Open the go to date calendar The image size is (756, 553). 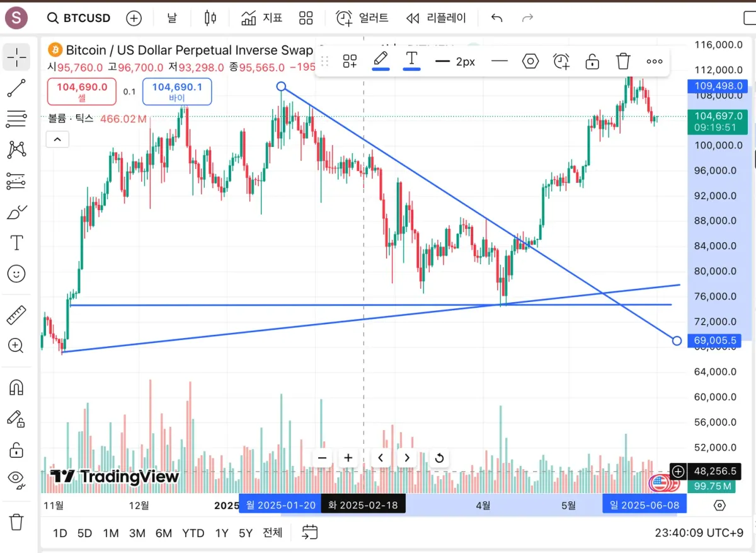[309, 533]
